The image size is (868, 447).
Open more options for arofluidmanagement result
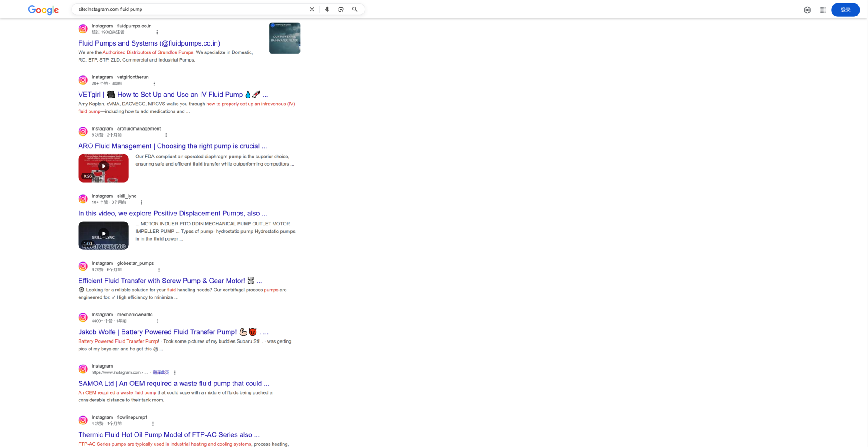pyautogui.click(x=166, y=135)
